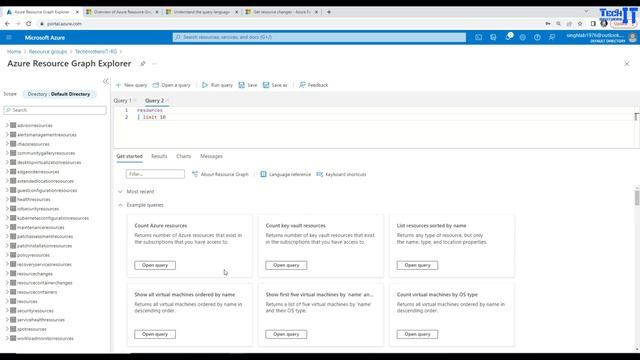640x360 pixels.
Task: Click the Home breadcrumb link
Action: 14,51
